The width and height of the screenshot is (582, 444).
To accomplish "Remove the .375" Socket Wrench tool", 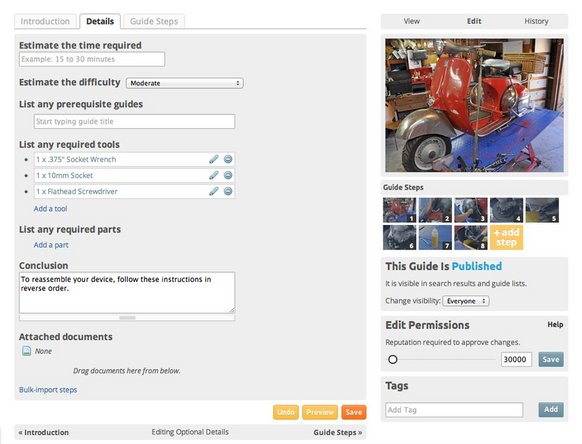I will pyautogui.click(x=228, y=159).
